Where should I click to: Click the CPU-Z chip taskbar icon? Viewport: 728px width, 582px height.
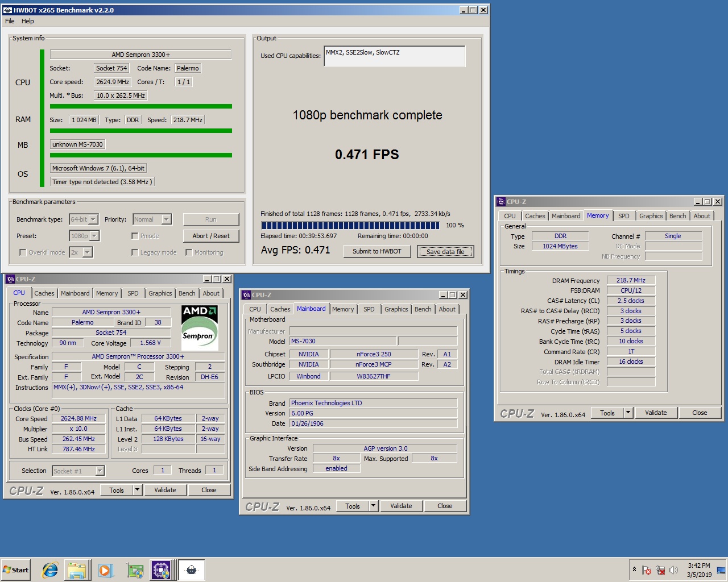click(160, 570)
